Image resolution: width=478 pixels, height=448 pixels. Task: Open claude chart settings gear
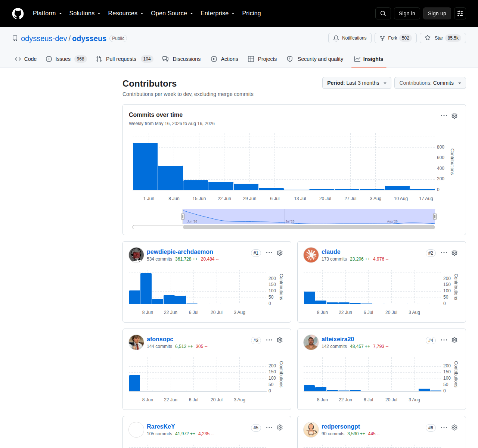[454, 253]
